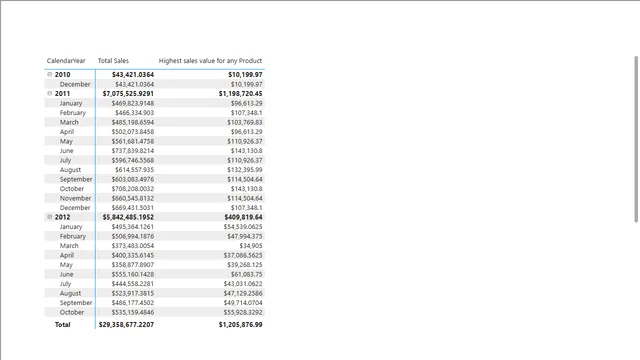640x360 pixels.
Task: Select the 2011 year row label
Action: click(x=62, y=93)
